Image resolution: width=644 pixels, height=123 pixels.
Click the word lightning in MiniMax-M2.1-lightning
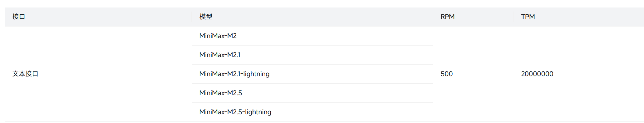click(256, 74)
